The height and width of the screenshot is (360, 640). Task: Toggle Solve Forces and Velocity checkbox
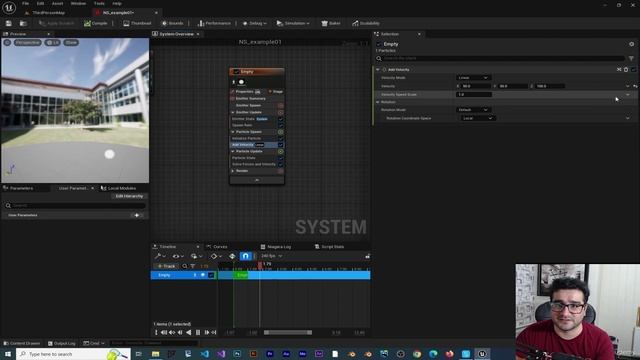click(x=281, y=164)
